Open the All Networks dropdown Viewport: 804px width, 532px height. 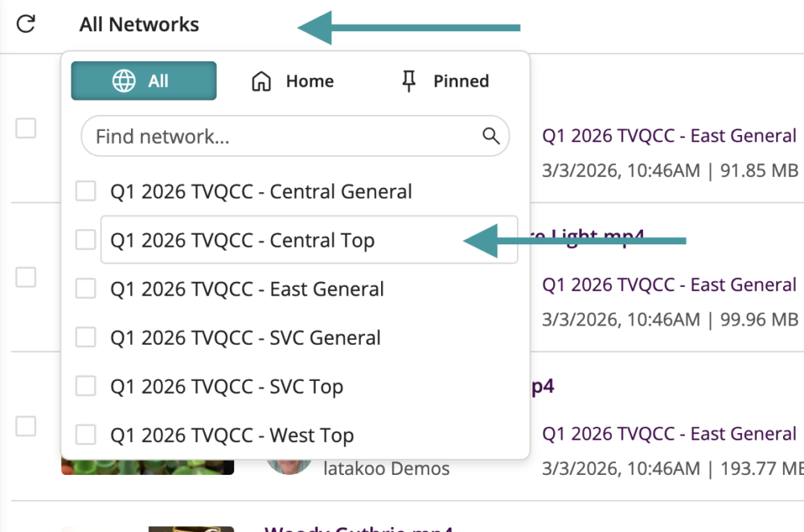(x=139, y=25)
